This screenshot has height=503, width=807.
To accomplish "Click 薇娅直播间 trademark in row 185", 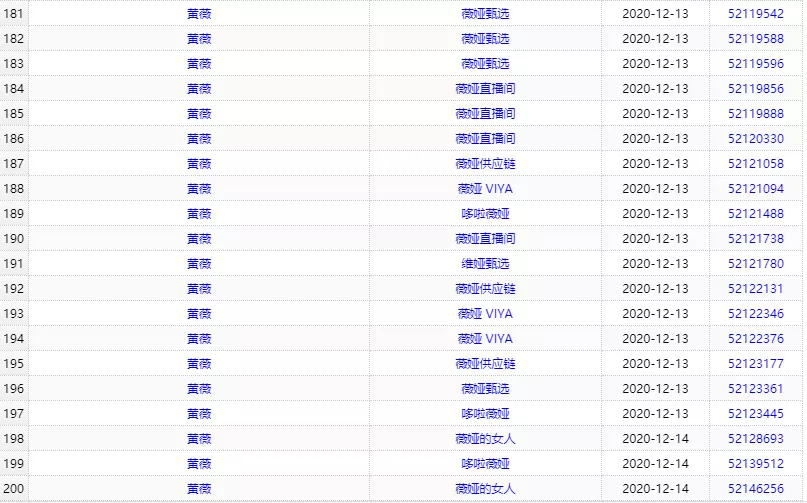I will tap(485, 114).
